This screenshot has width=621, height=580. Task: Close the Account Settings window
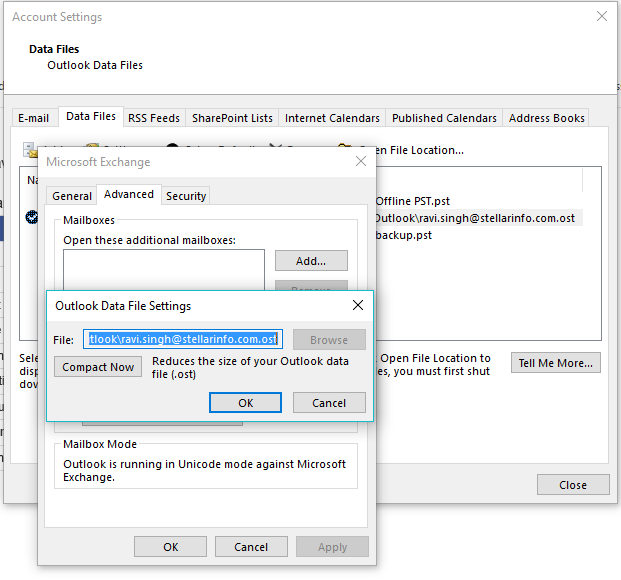[x=602, y=16]
